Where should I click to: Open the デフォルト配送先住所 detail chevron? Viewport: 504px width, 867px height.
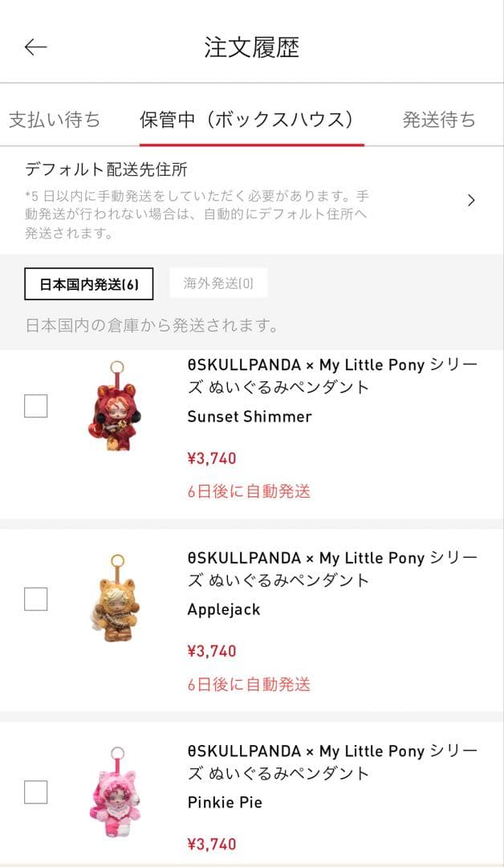coord(472,200)
